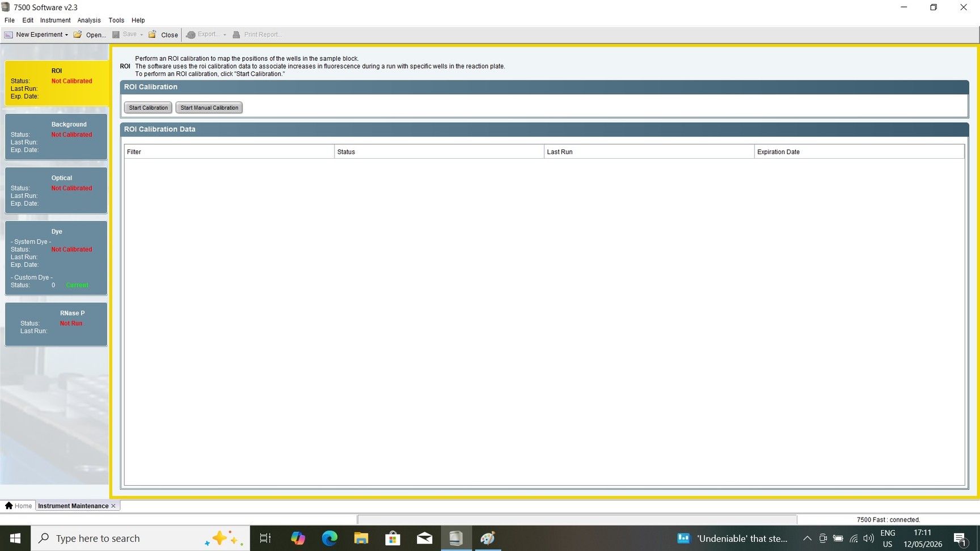This screenshot has width=980, height=551.
Task: Open the notification center icon
Action: tap(960, 539)
